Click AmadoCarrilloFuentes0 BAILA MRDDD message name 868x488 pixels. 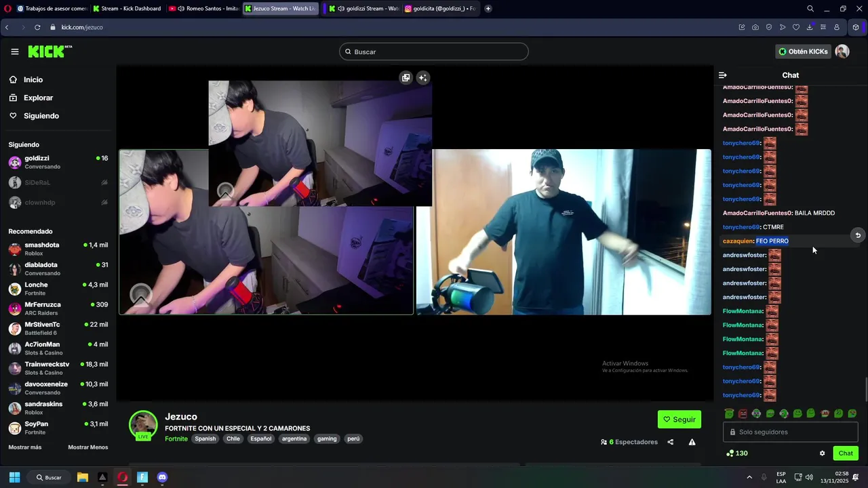(x=757, y=213)
